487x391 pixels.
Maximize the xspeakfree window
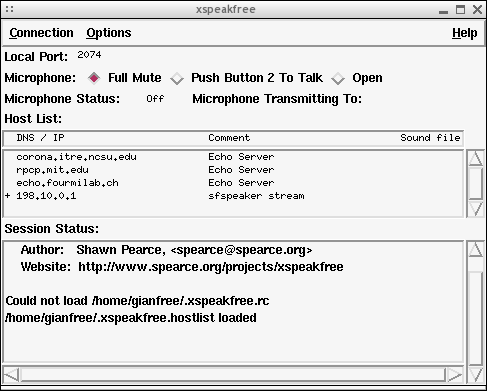pyautogui.click(x=460, y=9)
